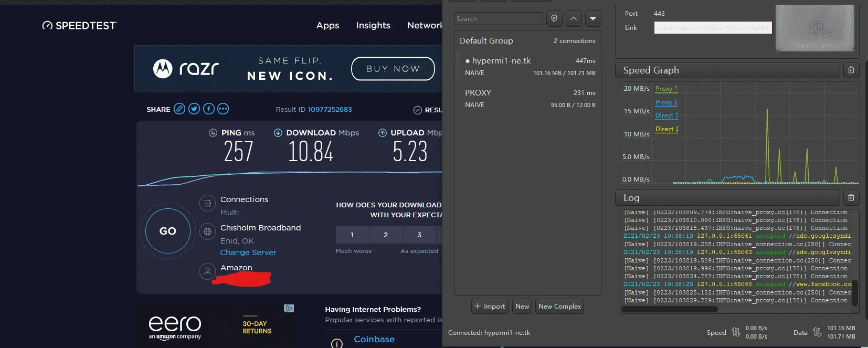
Task: Clear the Speed Graph with trash icon
Action: coord(851,70)
